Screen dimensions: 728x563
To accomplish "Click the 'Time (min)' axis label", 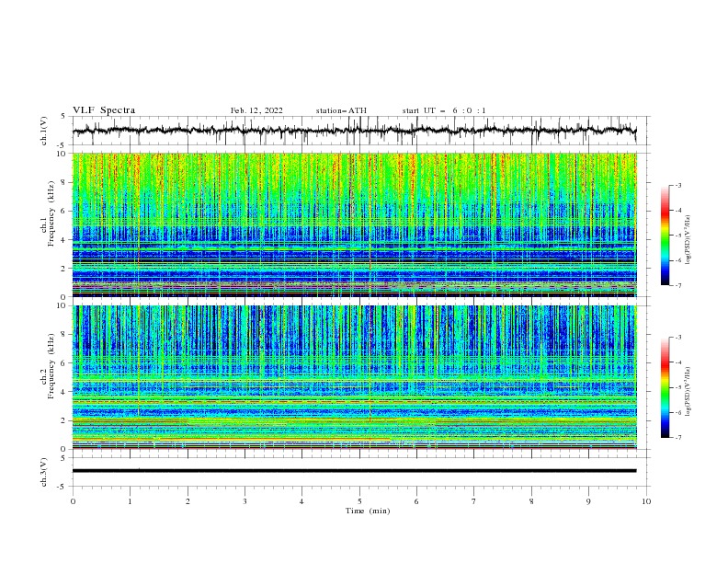I will 368,511.
